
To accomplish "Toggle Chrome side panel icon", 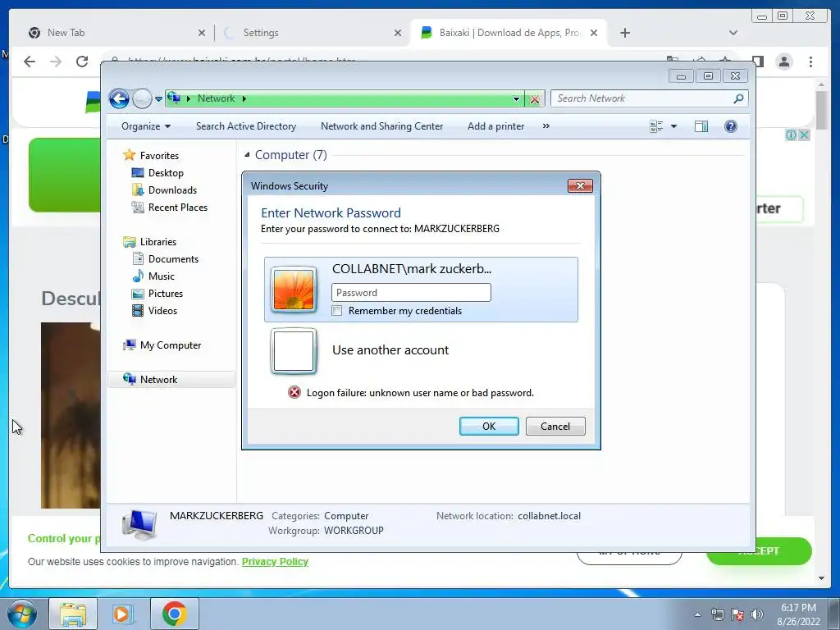I will (757, 62).
